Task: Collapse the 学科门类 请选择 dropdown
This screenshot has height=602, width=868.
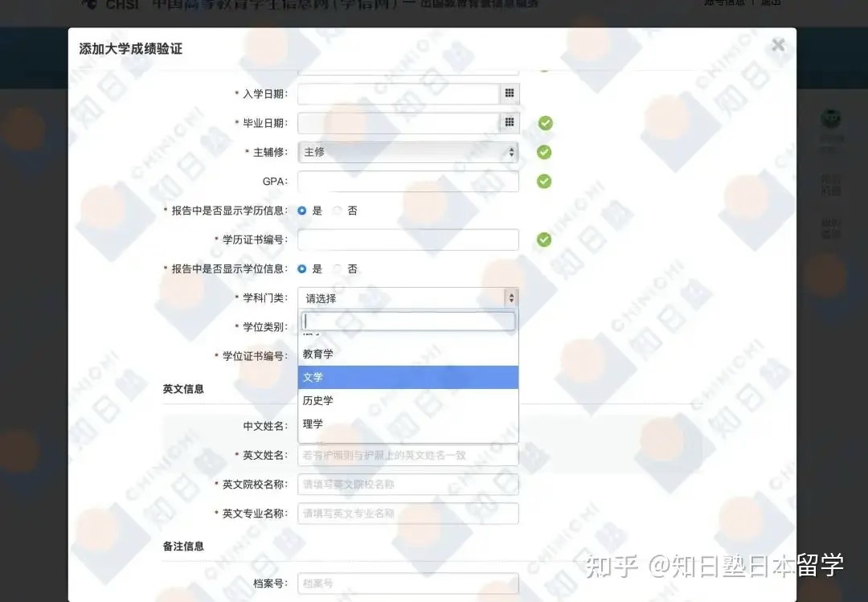Action: point(407,298)
